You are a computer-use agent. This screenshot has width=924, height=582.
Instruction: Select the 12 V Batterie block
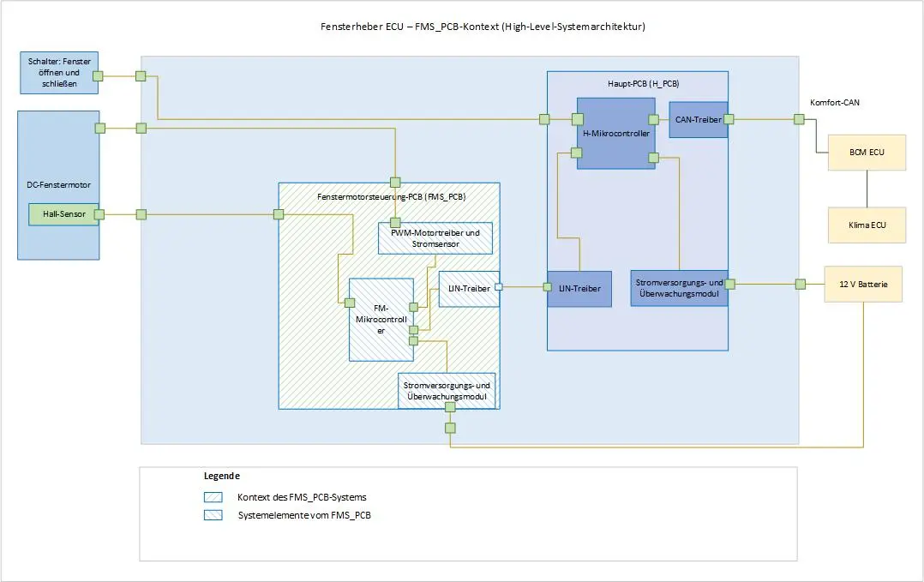point(862,284)
